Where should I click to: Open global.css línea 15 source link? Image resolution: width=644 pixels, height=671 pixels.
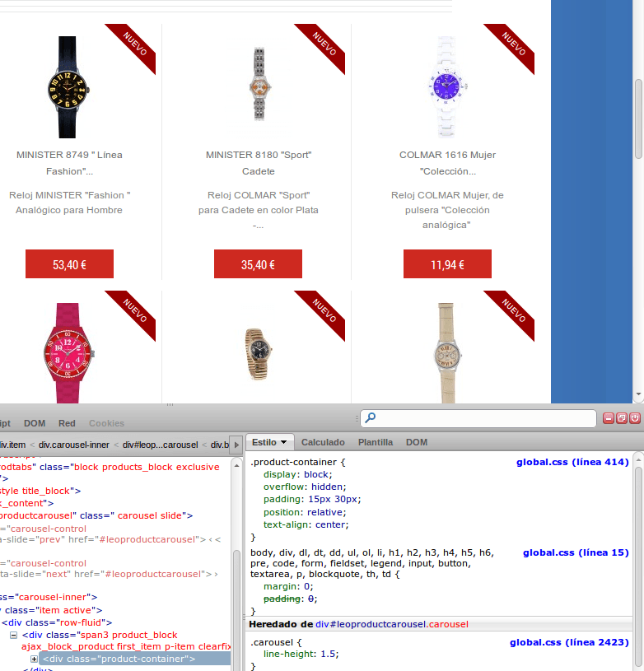(x=576, y=552)
